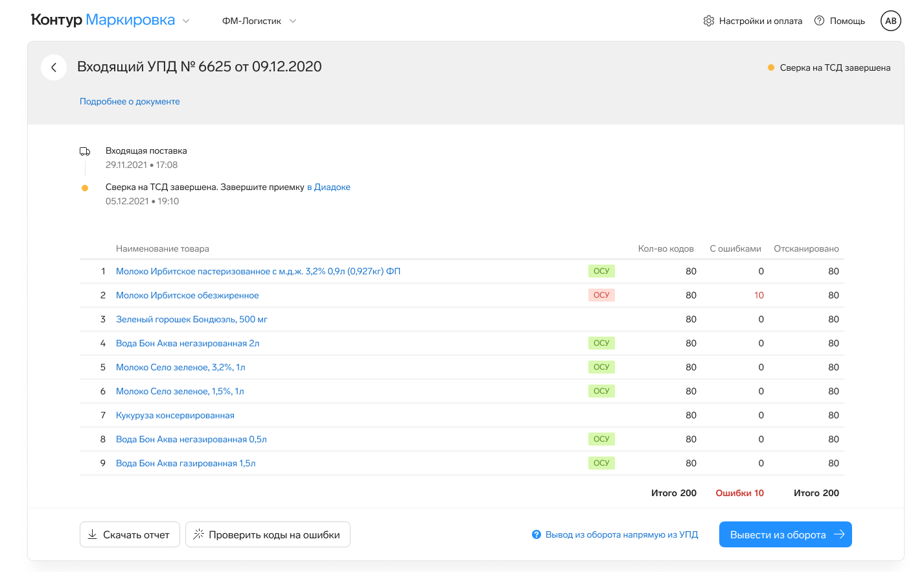Screen dimensions: 924x572
Task: Open Настройки и оплата menu
Action: pos(760,21)
